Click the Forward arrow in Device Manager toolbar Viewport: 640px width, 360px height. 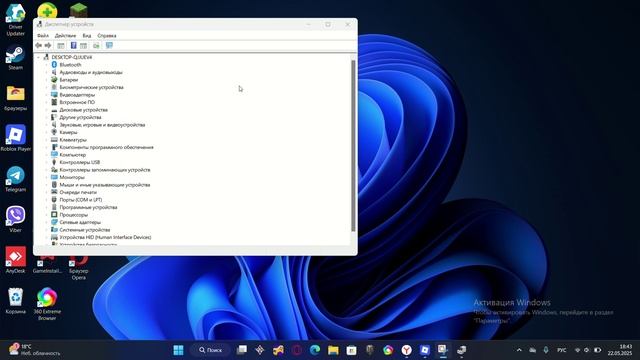click(48, 45)
